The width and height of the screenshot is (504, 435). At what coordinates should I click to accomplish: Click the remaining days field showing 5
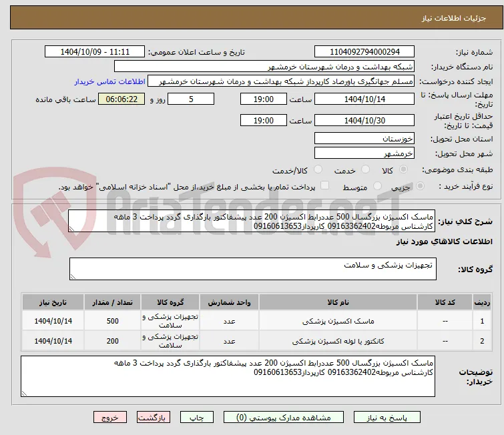pyautogui.click(x=191, y=99)
